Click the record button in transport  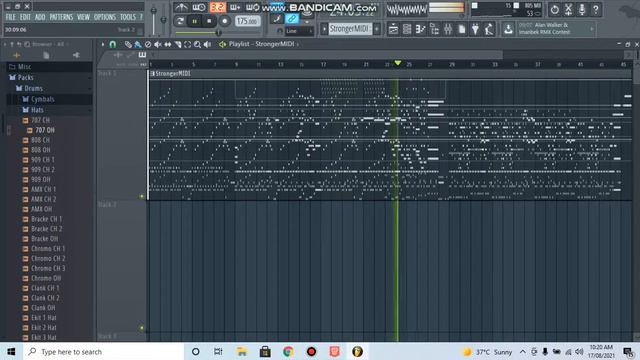(224, 21)
